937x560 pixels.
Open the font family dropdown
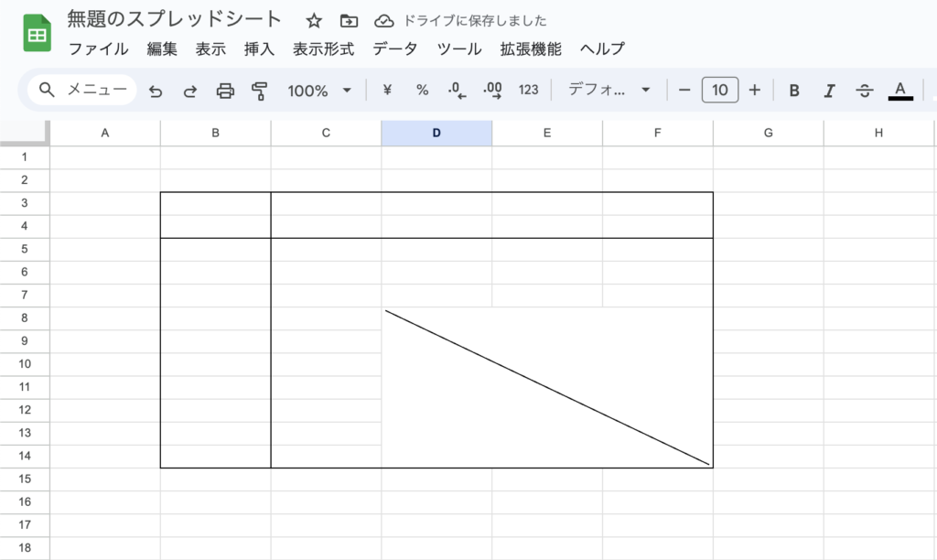pyautogui.click(x=609, y=91)
